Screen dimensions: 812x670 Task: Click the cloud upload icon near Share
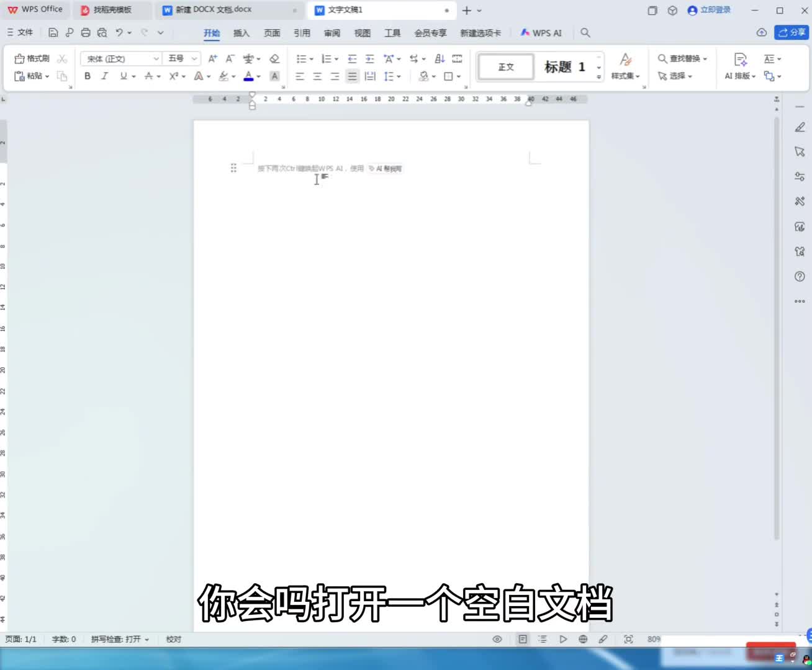(762, 32)
